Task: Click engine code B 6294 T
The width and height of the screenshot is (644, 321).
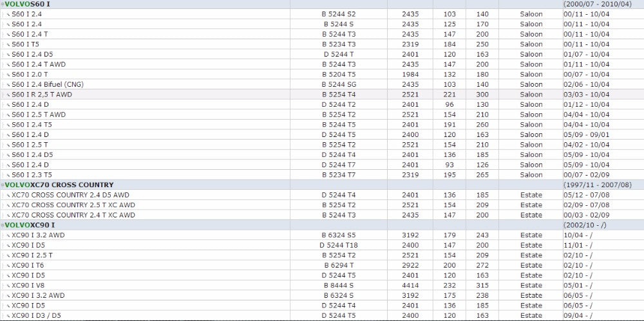Action: pyautogui.click(x=339, y=266)
